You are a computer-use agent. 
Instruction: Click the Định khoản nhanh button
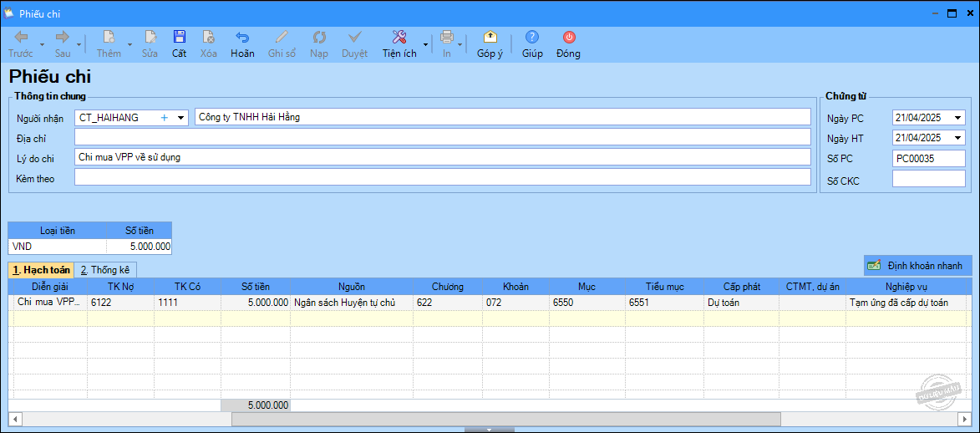point(917,265)
